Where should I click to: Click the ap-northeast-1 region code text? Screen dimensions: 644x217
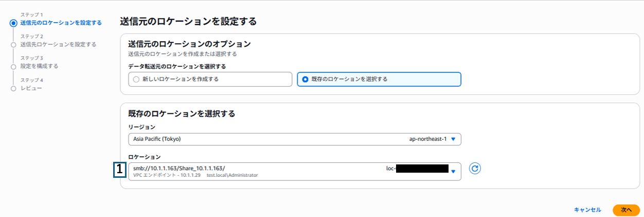427,139
